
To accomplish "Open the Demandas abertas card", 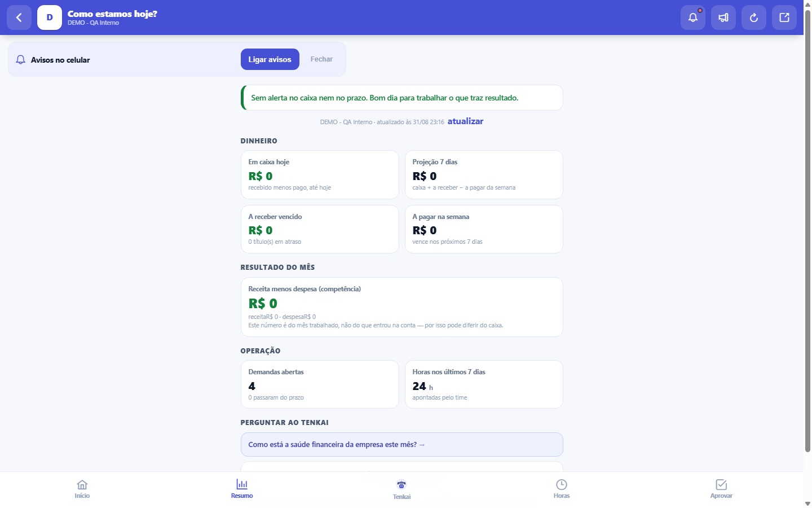I will click(320, 384).
